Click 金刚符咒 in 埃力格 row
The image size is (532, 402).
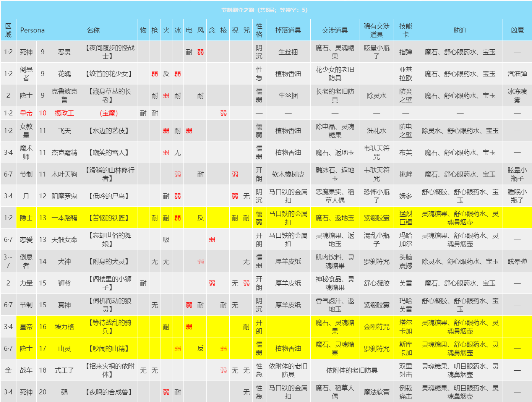[376, 327]
